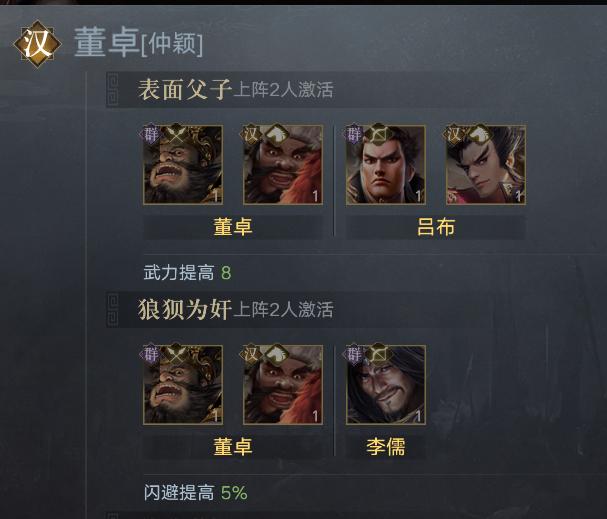The image size is (607, 519).
Task: Click the 群 badge on the 李儒 portrait
Action: (353, 354)
